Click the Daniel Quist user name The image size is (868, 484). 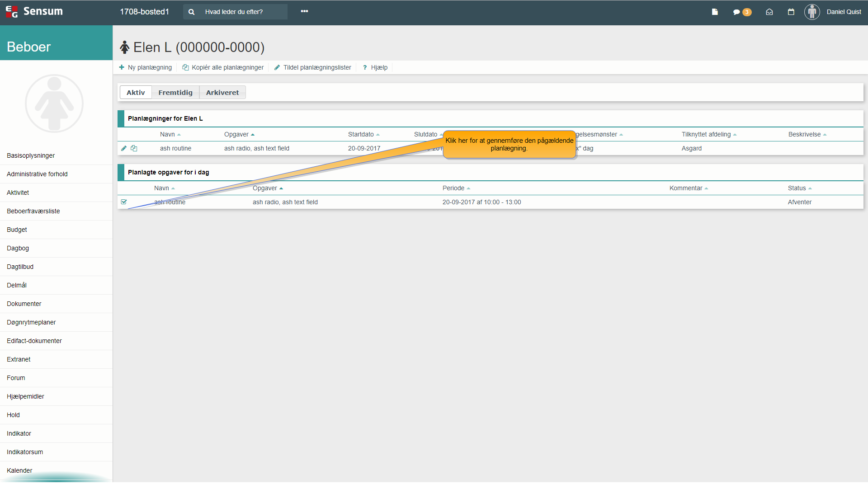tap(844, 12)
